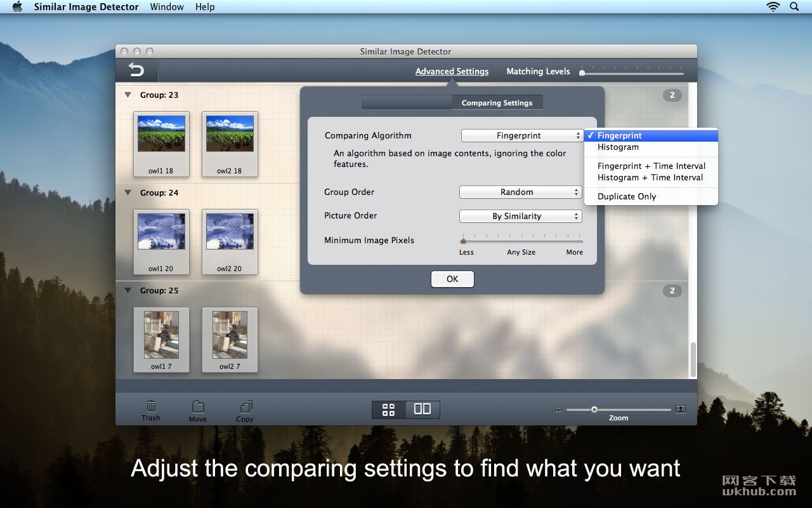Viewport: 812px width, 508px height.
Task: Click the Trash icon
Action: (x=151, y=406)
